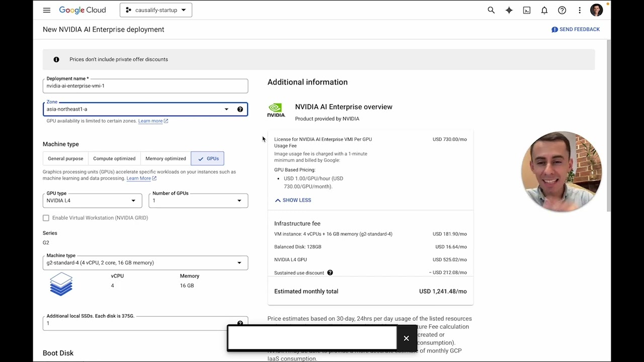Click Sustained use discount help icon
This screenshot has width=644, height=362.
point(330,273)
